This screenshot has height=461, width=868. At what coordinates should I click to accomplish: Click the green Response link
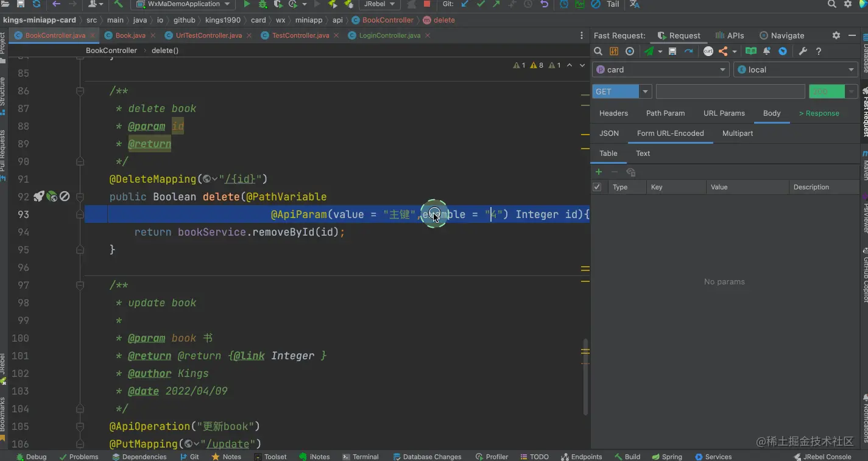tap(819, 113)
